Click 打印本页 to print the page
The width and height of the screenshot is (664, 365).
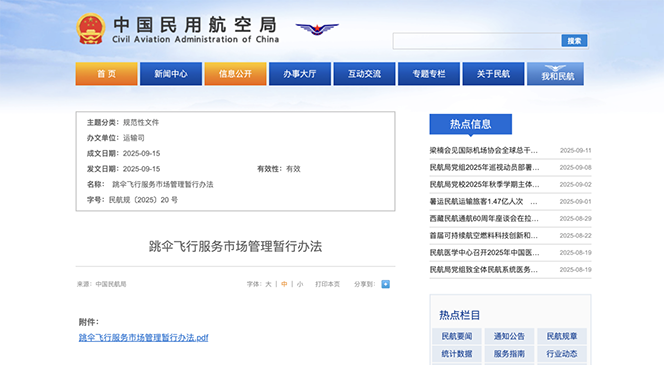327,284
